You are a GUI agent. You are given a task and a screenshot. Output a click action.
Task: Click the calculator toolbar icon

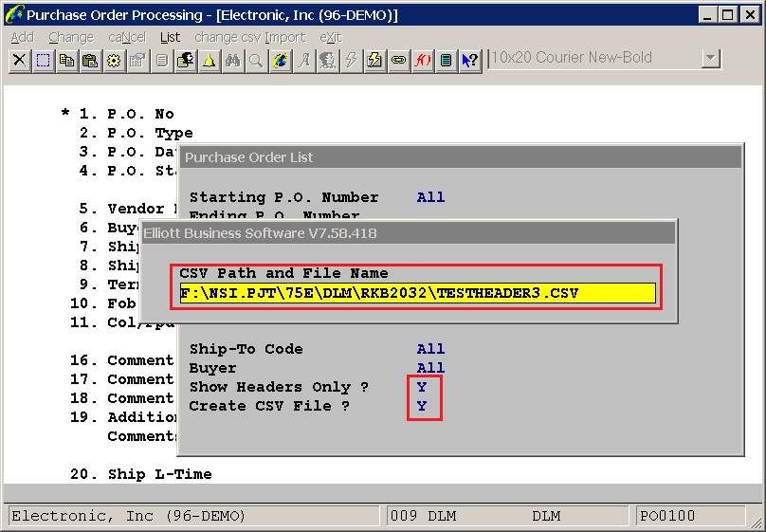tap(446, 60)
